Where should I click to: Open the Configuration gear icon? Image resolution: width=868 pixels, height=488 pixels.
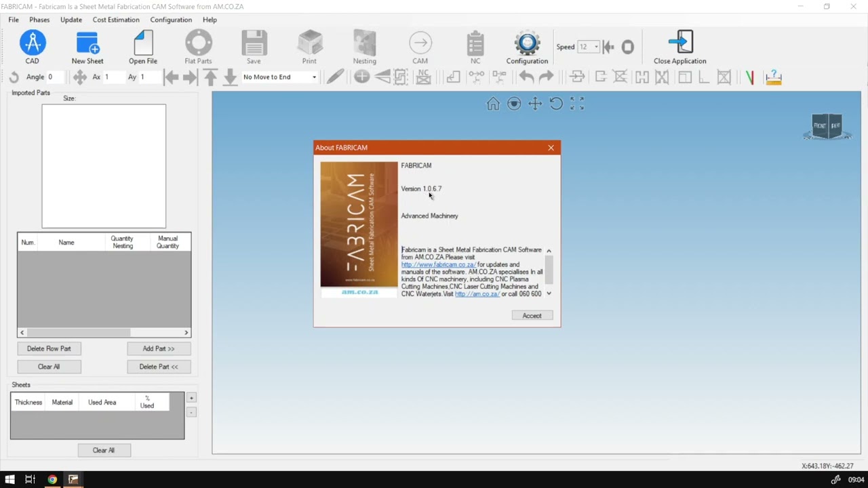point(527,43)
